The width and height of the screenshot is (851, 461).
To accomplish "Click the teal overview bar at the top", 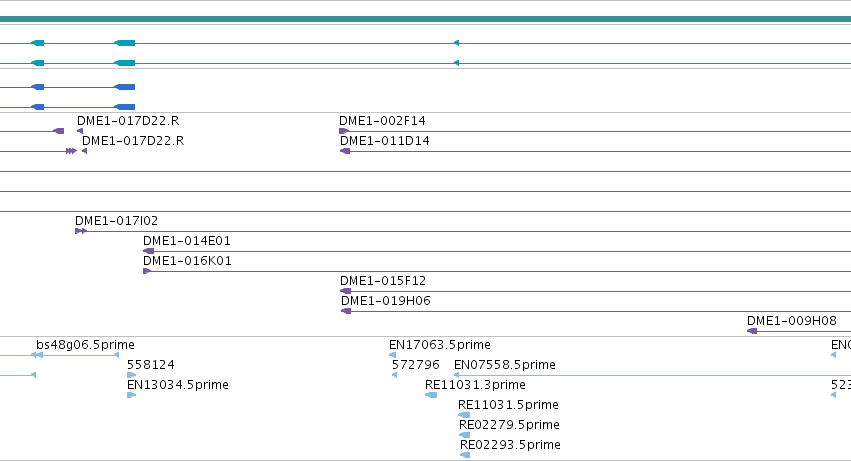I will pos(426,20).
